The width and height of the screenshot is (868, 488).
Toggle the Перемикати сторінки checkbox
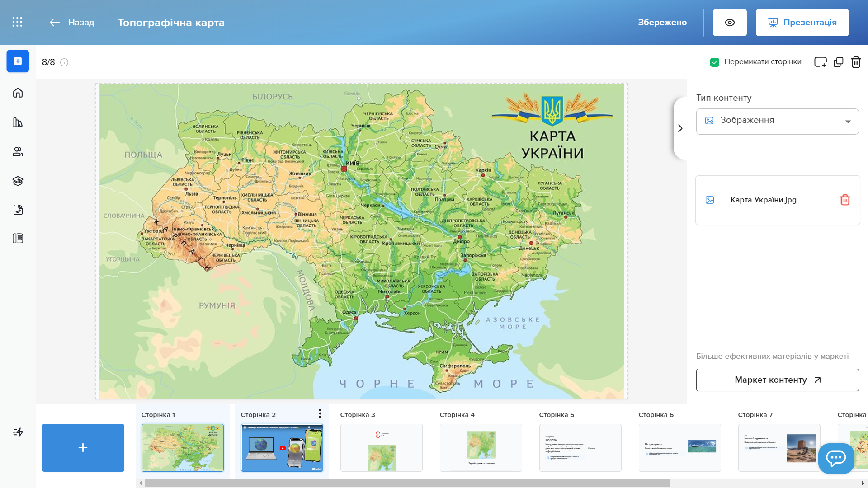click(715, 62)
